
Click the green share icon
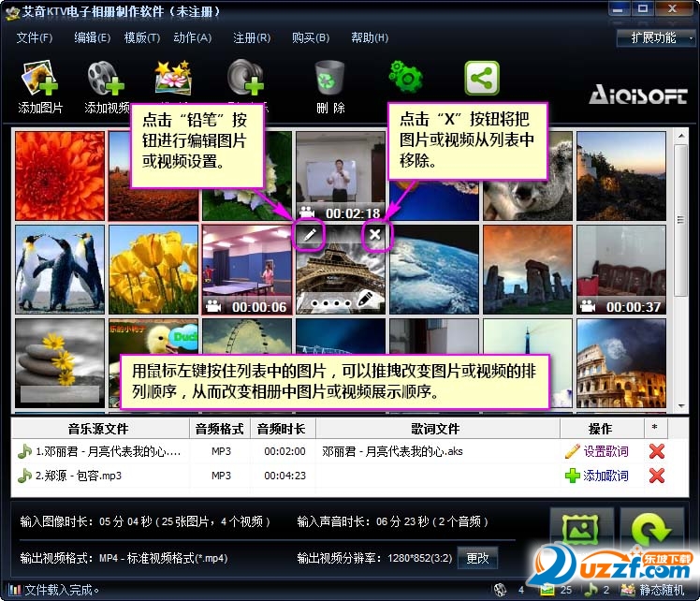pos(482,78)
